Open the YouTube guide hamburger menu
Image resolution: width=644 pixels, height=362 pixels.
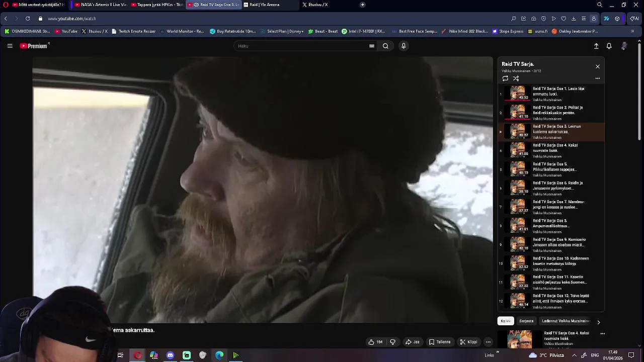pos(10,46)
